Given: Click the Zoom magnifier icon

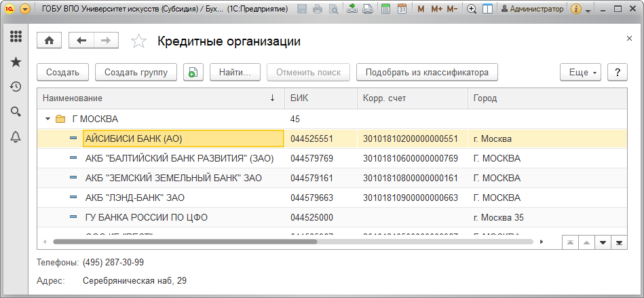Looking at the screenshot, I should [472, 9].
